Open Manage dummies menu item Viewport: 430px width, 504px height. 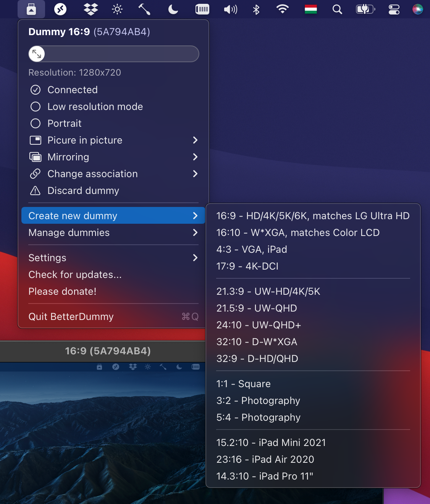pos(113,233)
